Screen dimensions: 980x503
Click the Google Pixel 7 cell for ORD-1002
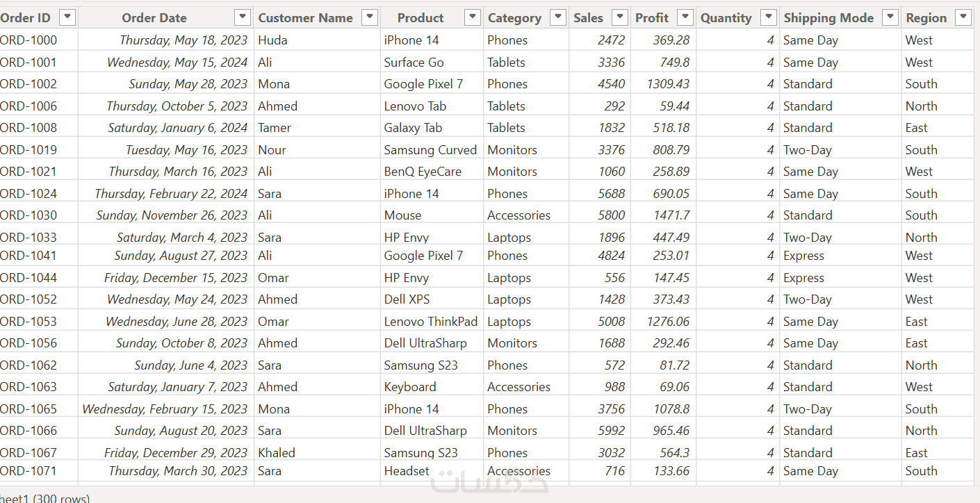[x=423, y=84]
